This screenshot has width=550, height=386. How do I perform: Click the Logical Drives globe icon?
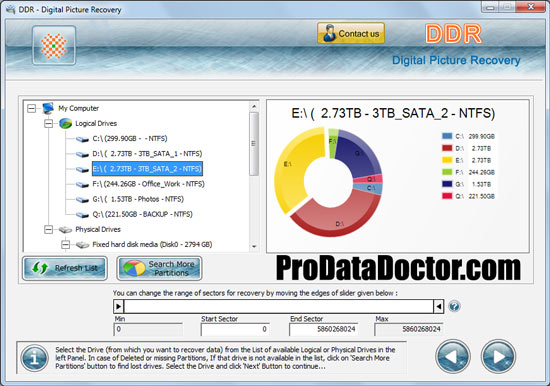65,123
